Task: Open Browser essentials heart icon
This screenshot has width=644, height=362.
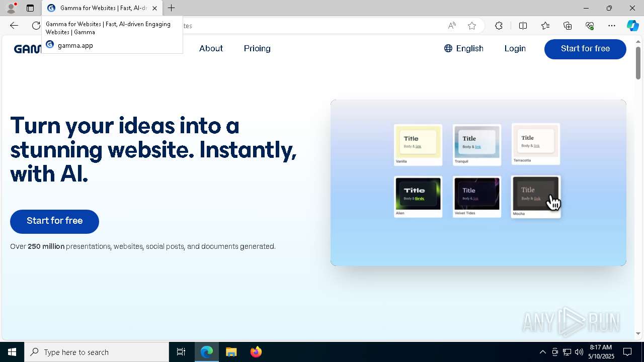Action: click(590, 26)
